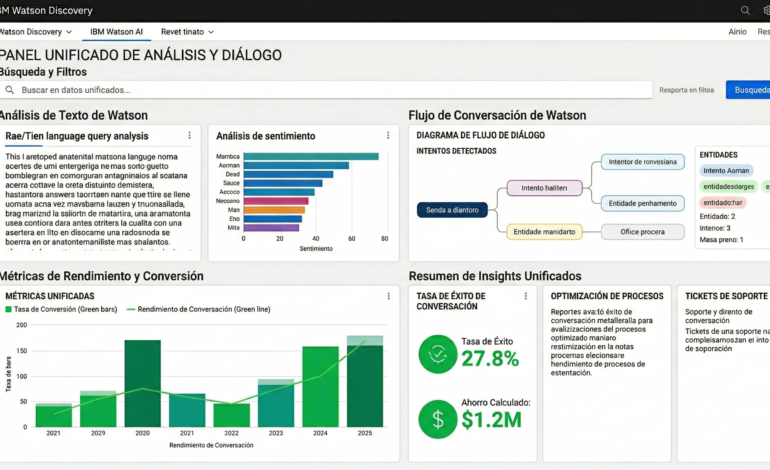Screen dimensions: 770x470
Task: Click the blue Busqueda button
Action: pyautogui.click(x=748, y=90)
